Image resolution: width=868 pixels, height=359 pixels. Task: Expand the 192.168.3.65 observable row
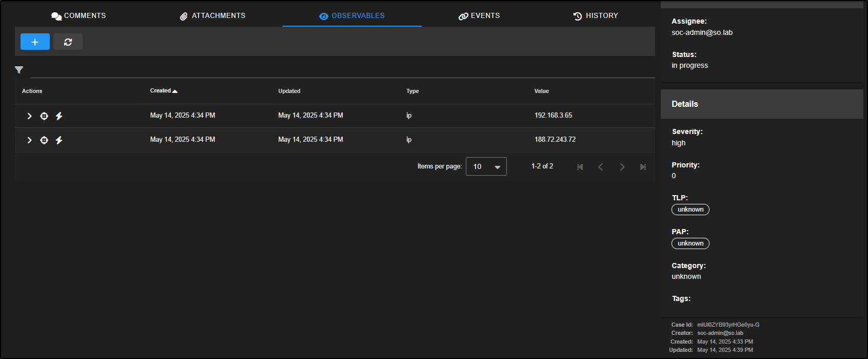pyautogui.click(x=29, y=116)
